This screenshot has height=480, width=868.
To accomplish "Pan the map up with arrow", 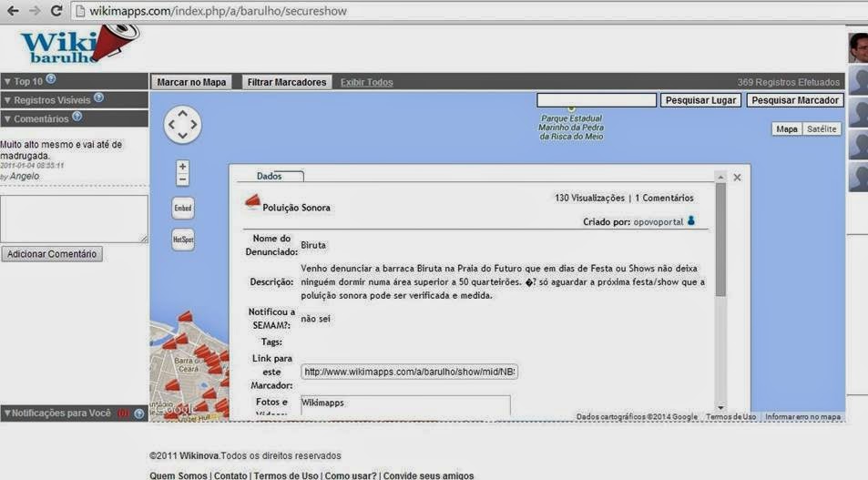I will click(183, 112).
